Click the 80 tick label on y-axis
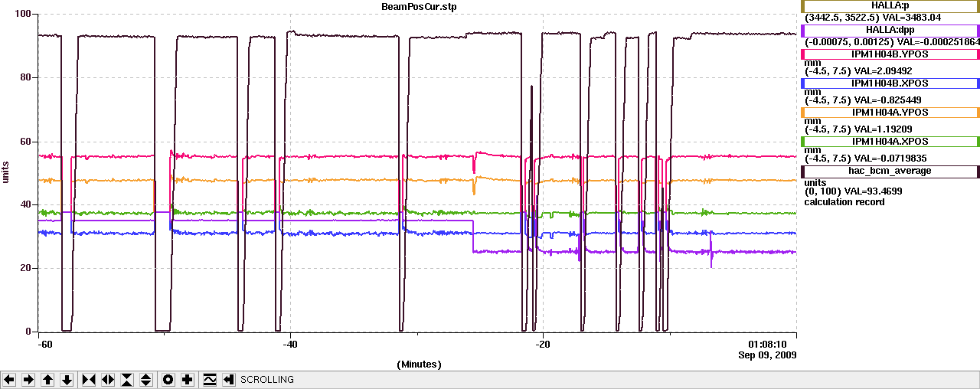 pyautogui.click(x=26, y=77)
